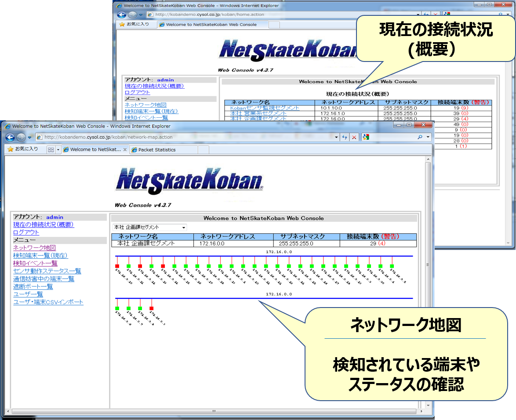Open センサ動作ステータス一覧 link
This screenshot has height=420, width=516.
pyautogui.click(x=47, y=271)
